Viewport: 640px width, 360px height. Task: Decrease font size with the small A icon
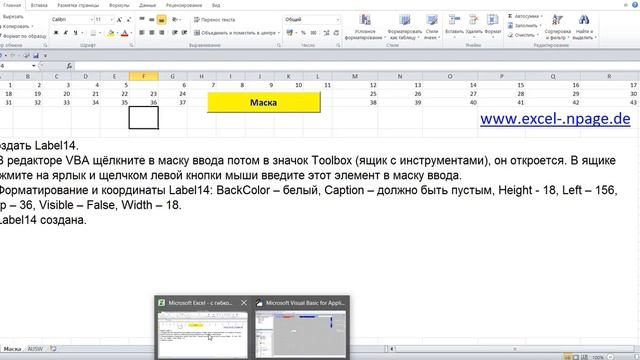point(129,20)
